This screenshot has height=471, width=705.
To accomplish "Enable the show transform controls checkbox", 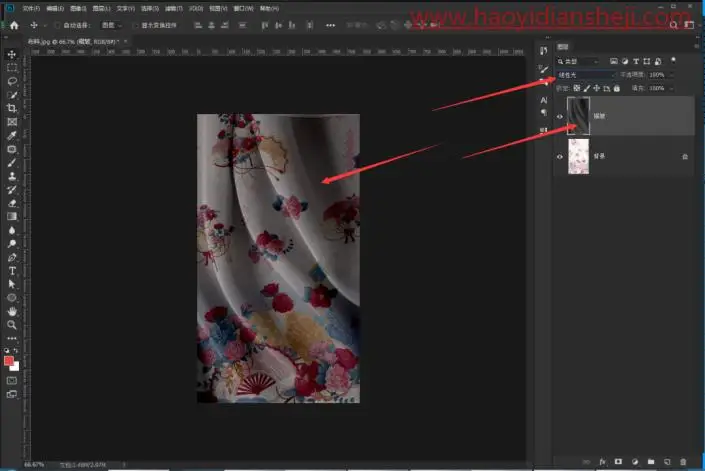I will tap(135, 26).
